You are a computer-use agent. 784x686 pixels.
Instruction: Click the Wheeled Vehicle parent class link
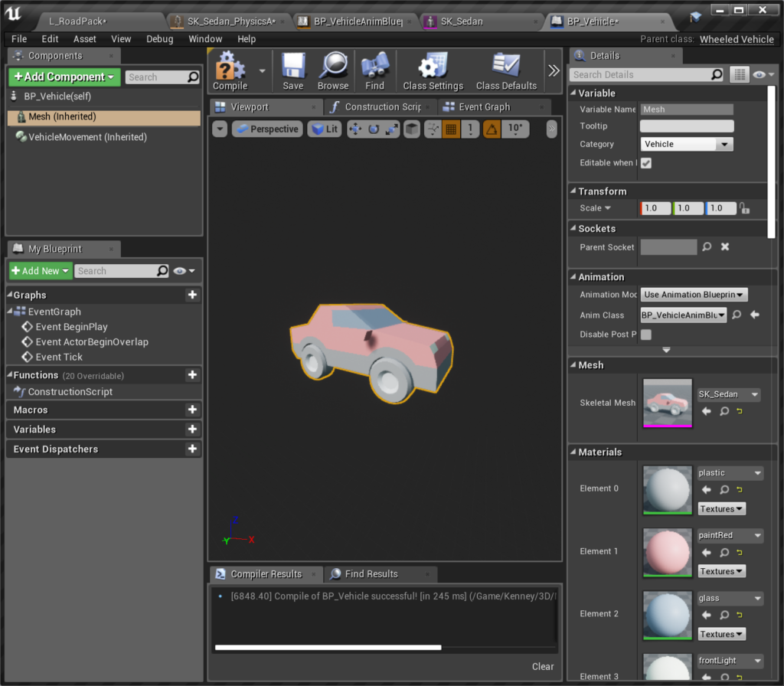[737, 39]
